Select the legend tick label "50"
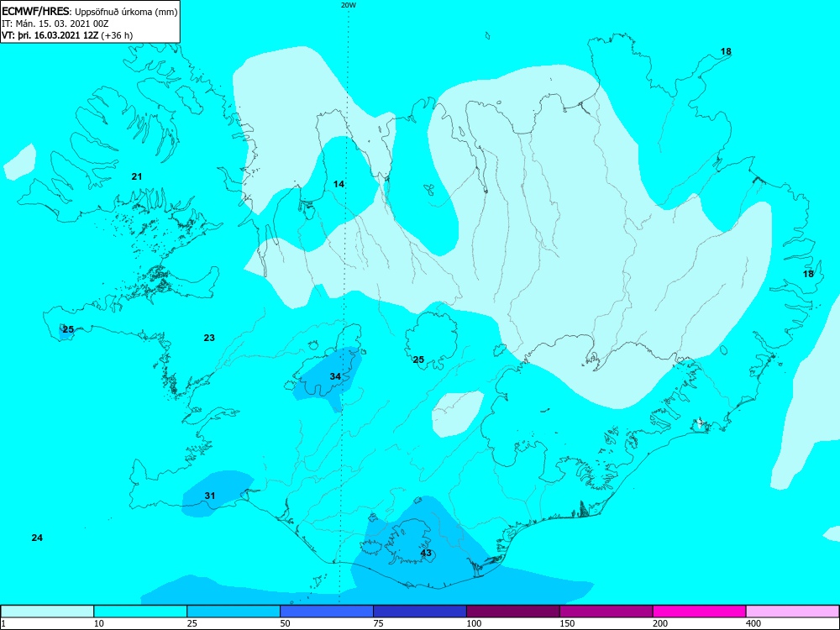This screenshot has height=630, width=840. coord(286,623)
